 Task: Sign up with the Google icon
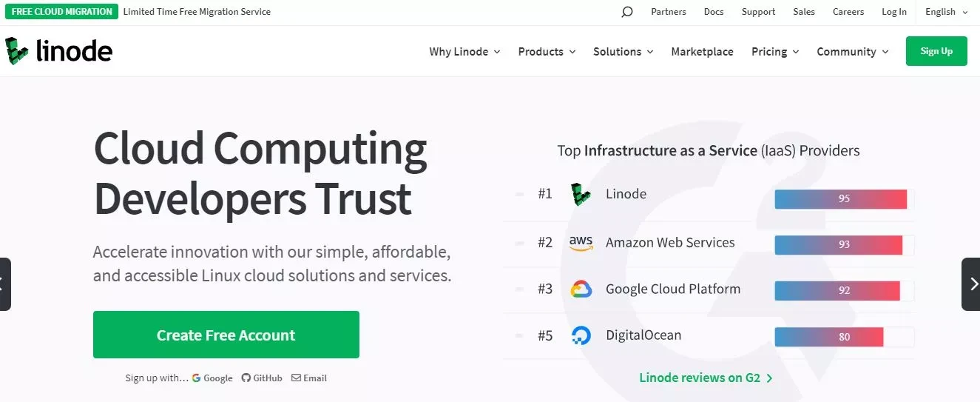click(196, 378)
